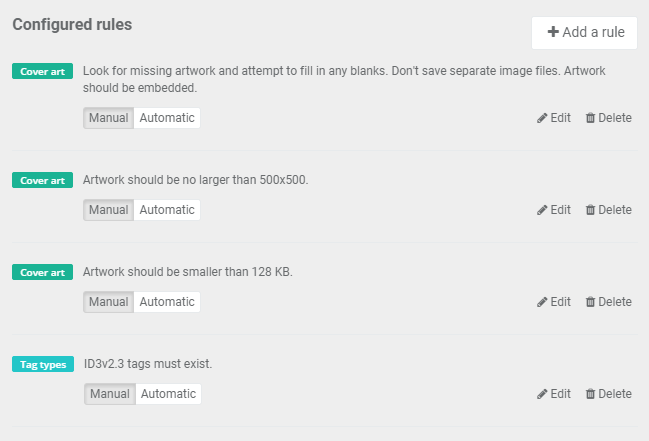Screen dimensions: 649x441
Task: Select Manual for the 500x500 artwork rule
Action: click(x=108, y=210)
